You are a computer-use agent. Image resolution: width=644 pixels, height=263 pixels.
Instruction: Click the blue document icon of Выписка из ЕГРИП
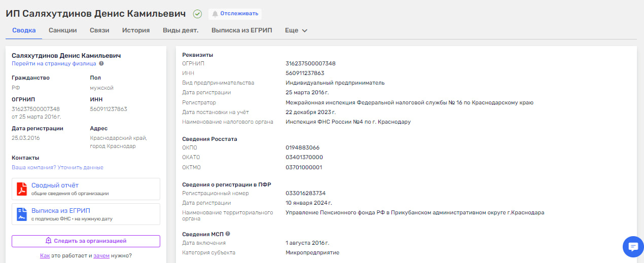(22, 214)
